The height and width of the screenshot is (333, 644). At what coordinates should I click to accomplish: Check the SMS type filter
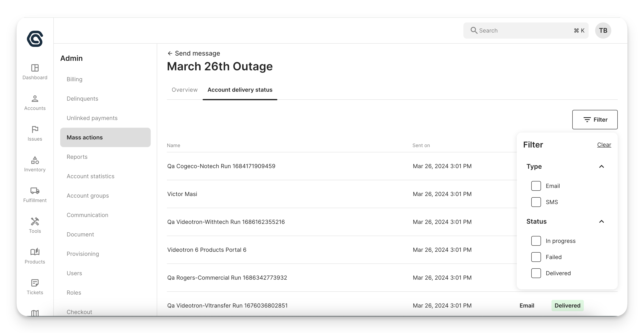[536, 202]
